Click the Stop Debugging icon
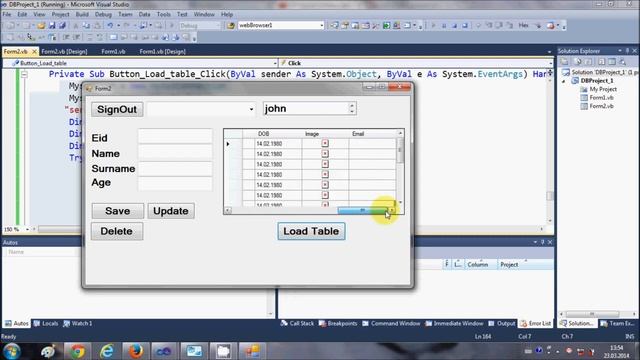The width and height of the screenshot is (640, 360). (454, 25)
